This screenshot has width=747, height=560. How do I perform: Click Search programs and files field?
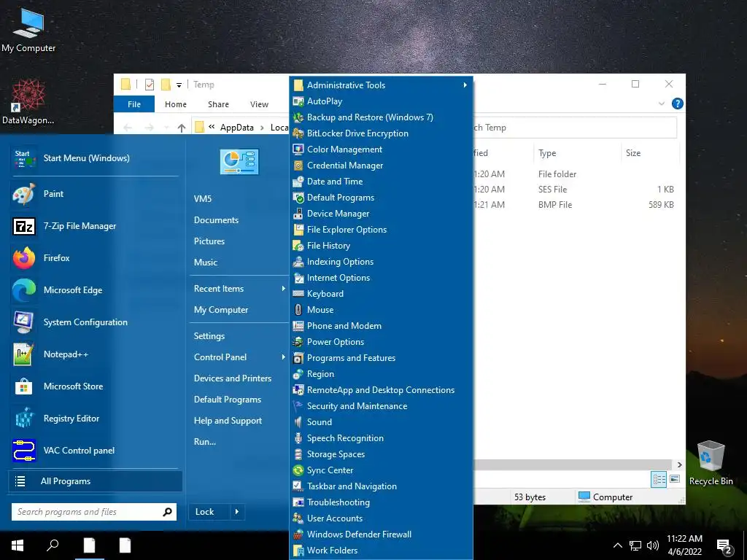coord(86,512)
